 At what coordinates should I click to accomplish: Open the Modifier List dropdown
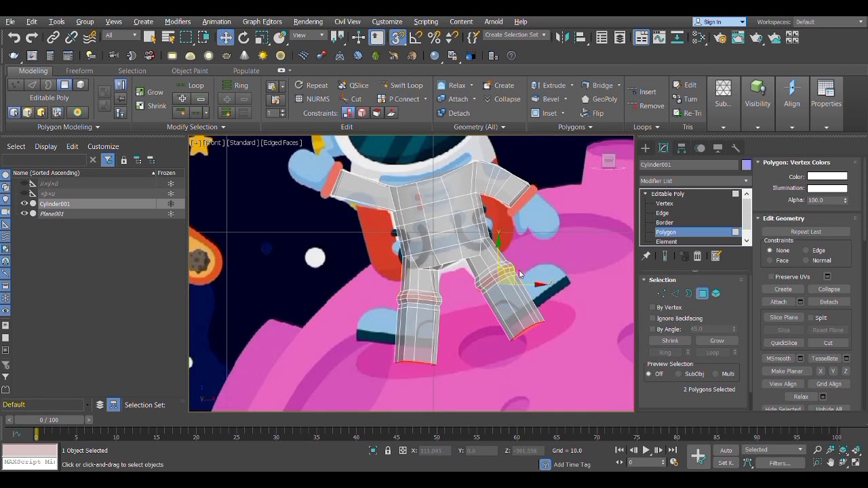pos(695,181)
